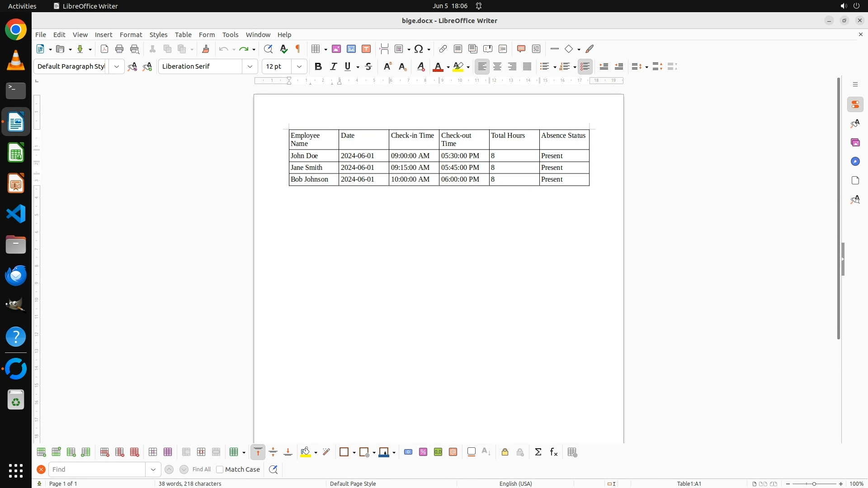
Task: Enable the Match Case checkbox
Action: [220, 469]
